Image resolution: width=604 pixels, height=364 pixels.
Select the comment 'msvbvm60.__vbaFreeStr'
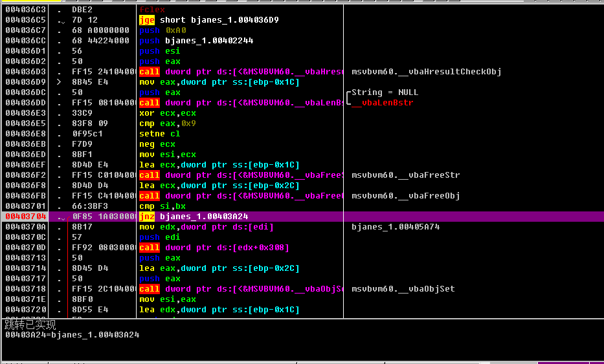406,175
